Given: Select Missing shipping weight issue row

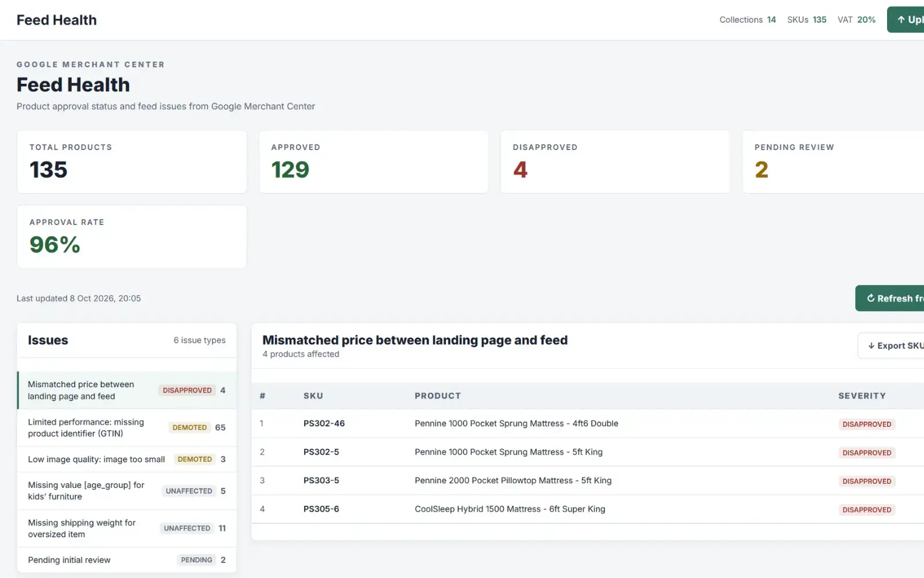Looking at the screenshot, I should 126,528.
